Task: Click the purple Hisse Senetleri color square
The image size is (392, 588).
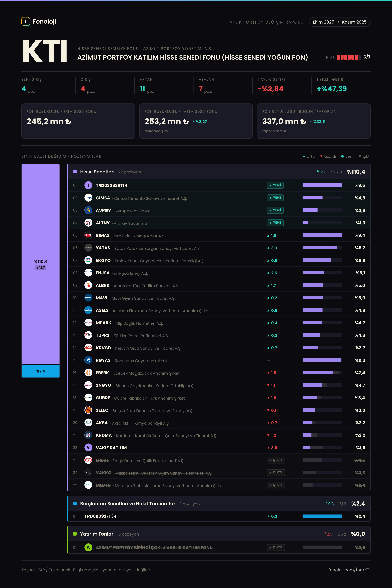Action: pyautogui.click(x=75, y=172)
